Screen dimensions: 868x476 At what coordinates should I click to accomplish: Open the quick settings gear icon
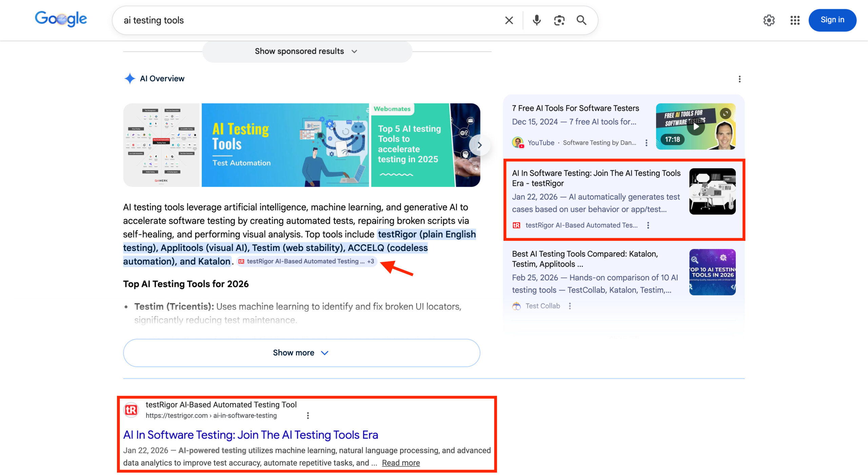(769, 20)
